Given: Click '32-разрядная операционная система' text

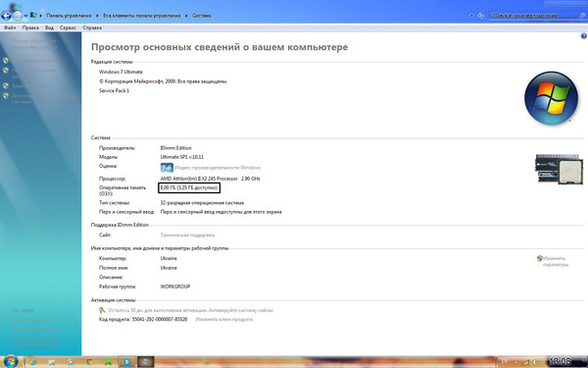Looking at the screenshot, I should (202, 203).
